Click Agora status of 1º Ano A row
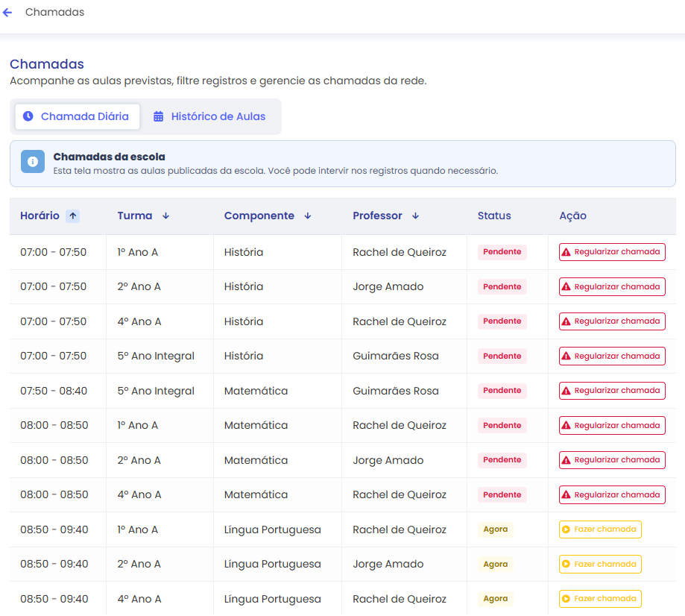 pos(496,529)
